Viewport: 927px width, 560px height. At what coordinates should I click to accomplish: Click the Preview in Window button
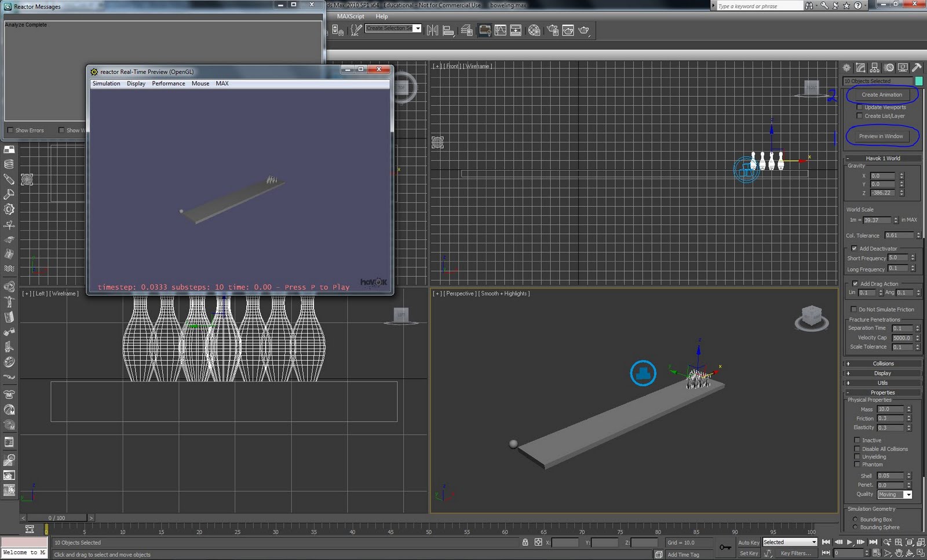(x=880, y=136)
